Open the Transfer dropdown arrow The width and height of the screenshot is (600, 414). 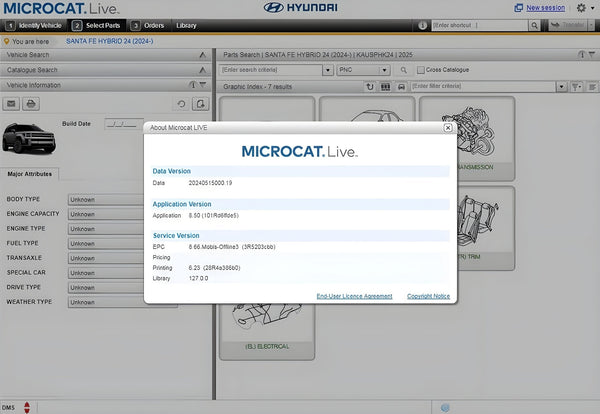pos(592,25)
